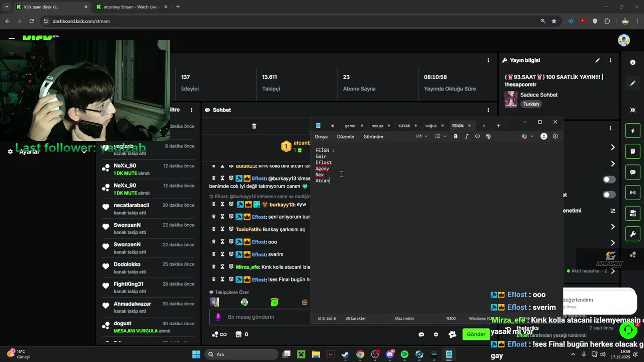Click the Turkish language tag
The height and width of the screenshot is (362, 644).
[x=531, y=104]
